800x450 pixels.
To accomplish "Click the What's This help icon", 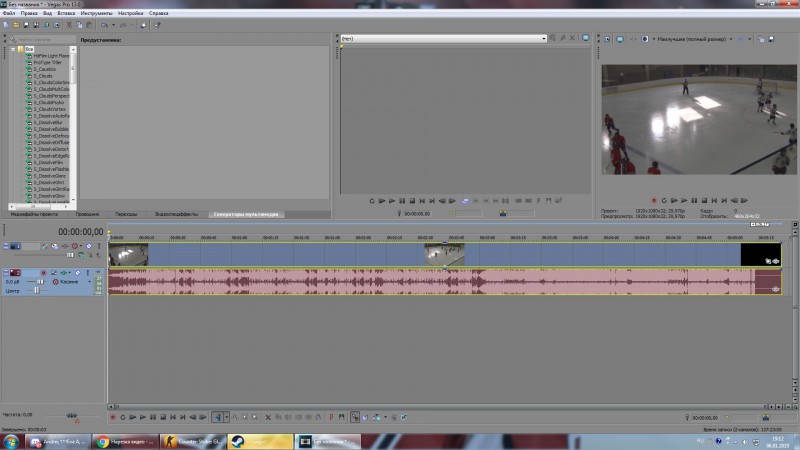I will [158, 25].
